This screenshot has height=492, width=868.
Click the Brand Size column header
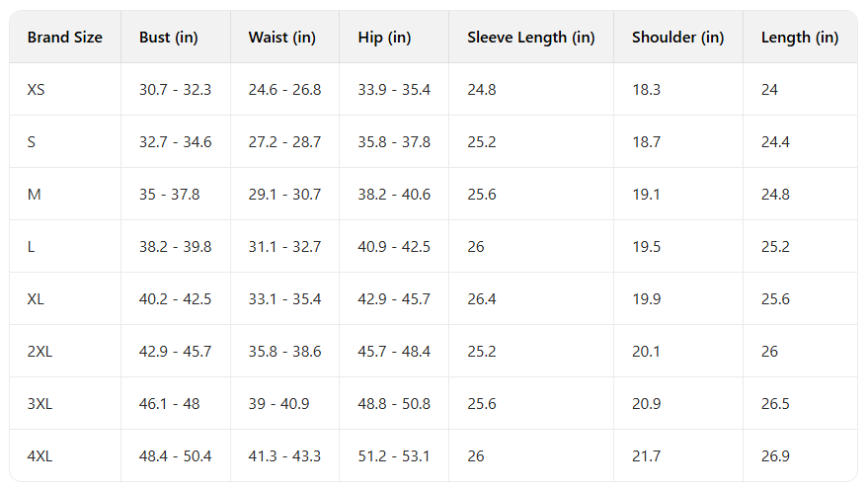[64, 38]
